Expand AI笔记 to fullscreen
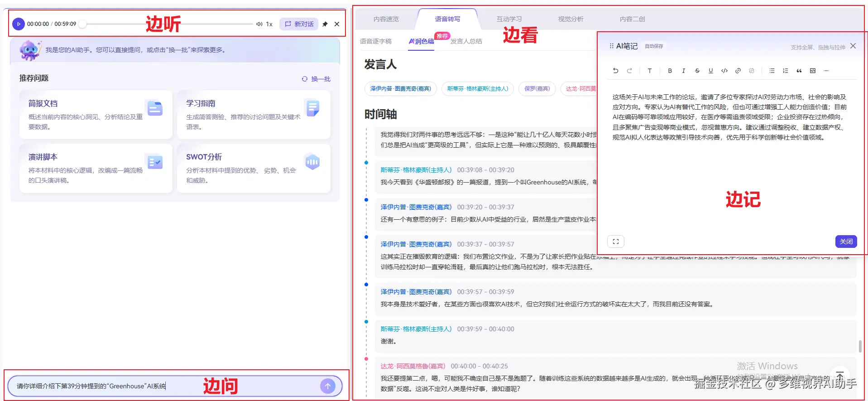 (615, 242)
